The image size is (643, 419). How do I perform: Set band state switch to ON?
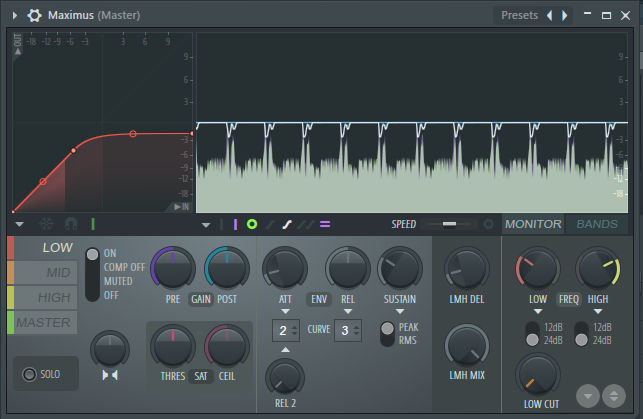click(x=110, y=253)
